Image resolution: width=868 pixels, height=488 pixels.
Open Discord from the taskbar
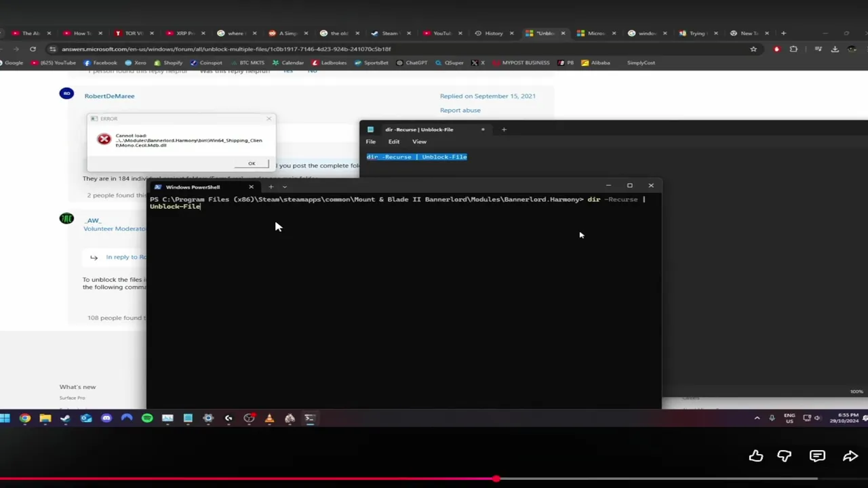point(106,418)
